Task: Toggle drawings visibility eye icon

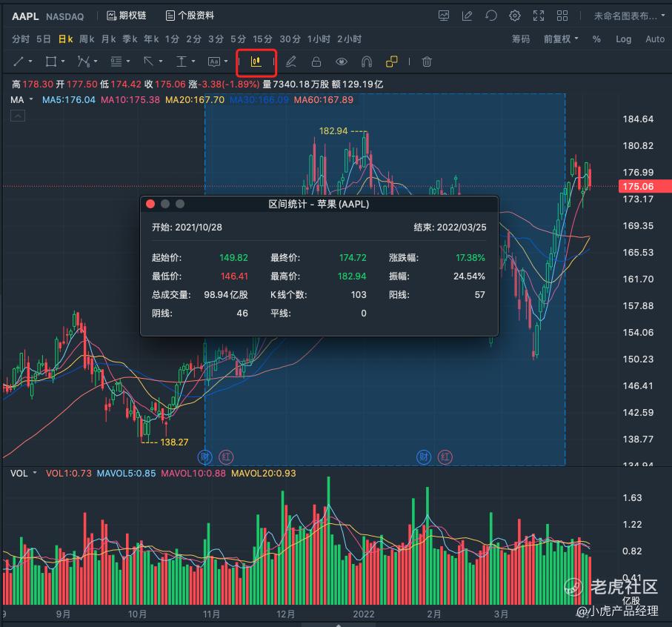Action: 341,62
